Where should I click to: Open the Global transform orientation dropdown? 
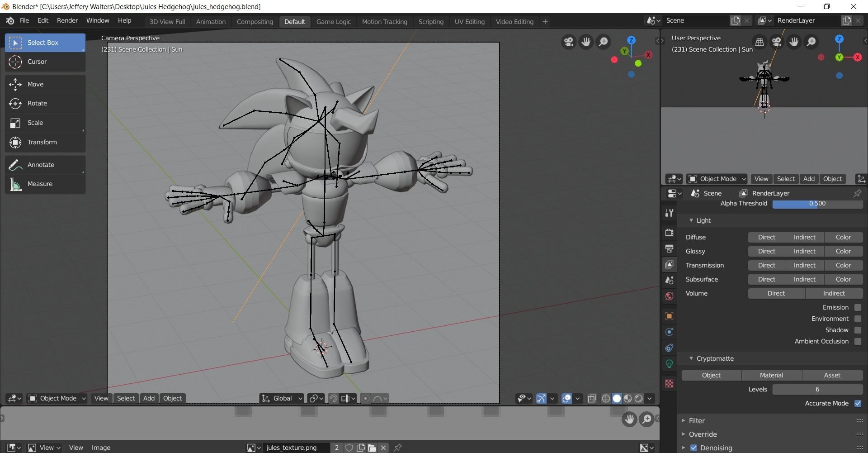(281, 398)
